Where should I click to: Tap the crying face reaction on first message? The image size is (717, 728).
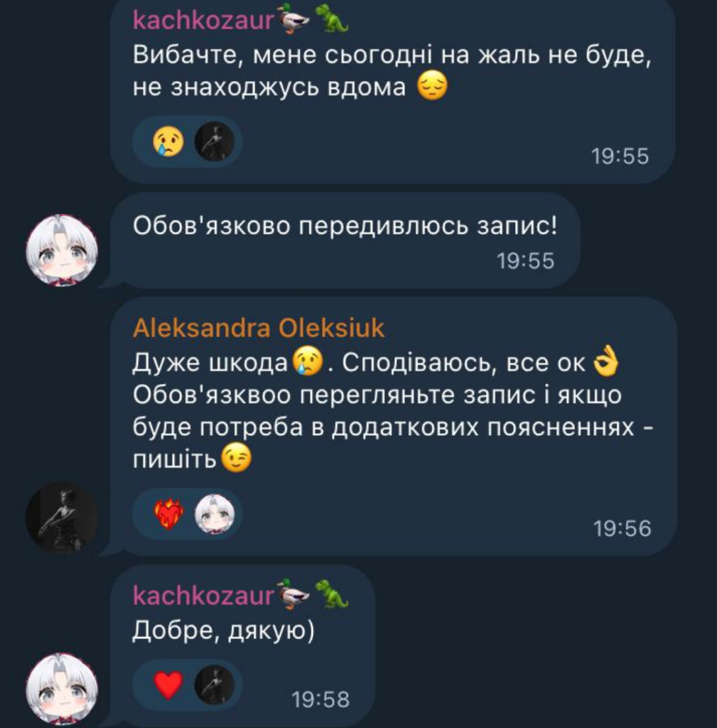[168, 141]
